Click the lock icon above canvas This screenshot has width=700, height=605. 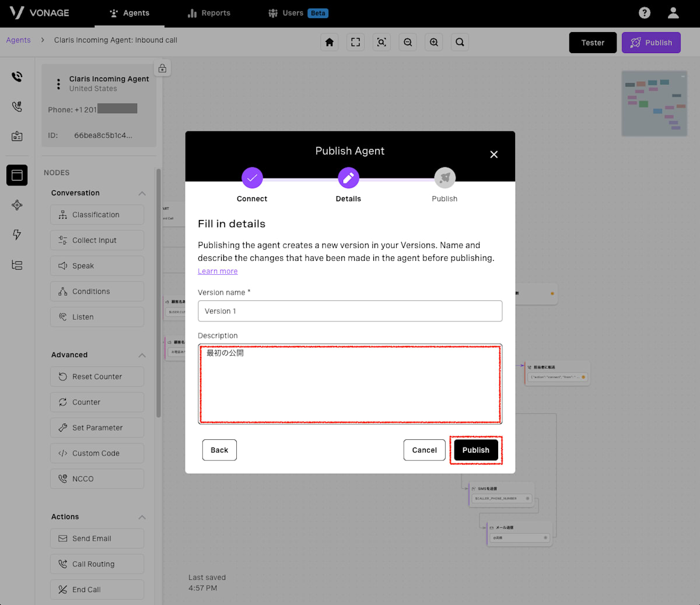[162, 68]
